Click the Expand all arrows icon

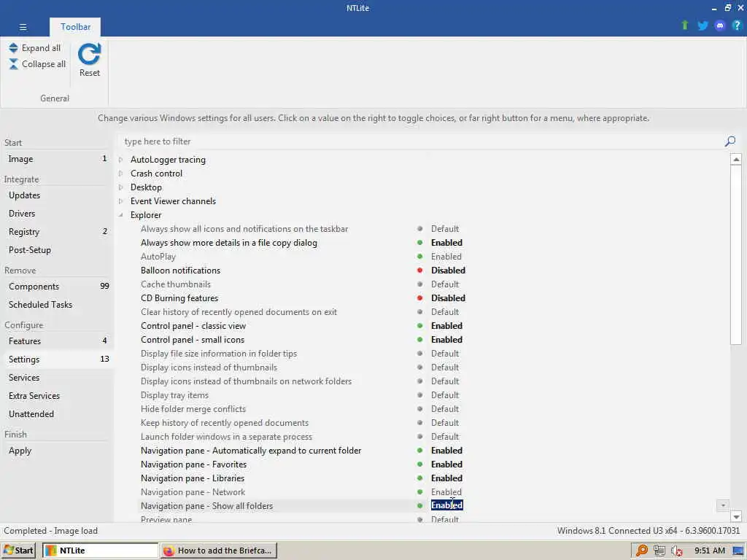(13, 47)
